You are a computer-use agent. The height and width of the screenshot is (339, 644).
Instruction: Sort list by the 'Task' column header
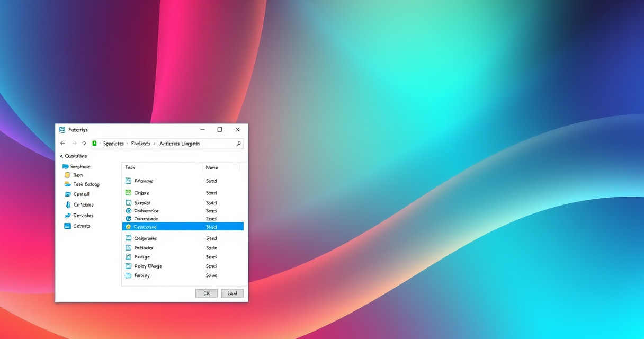coord(130,167)
